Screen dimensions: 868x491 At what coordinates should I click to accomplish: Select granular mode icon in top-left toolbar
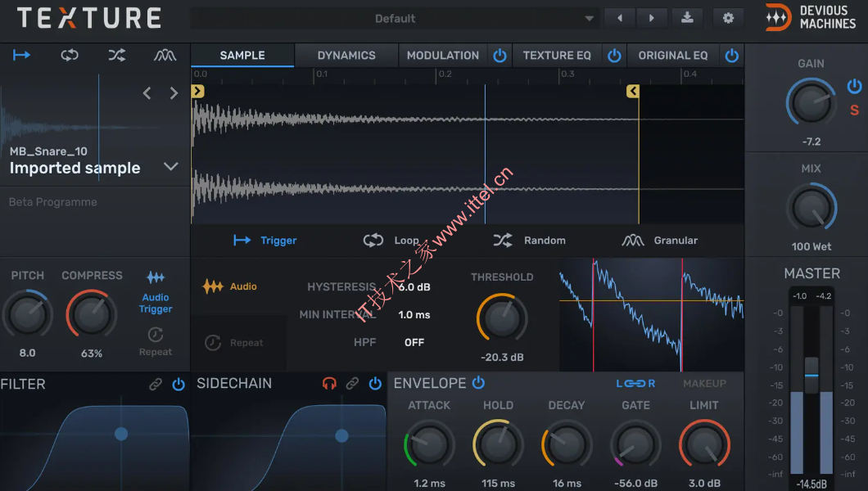(x=165, y=55)
